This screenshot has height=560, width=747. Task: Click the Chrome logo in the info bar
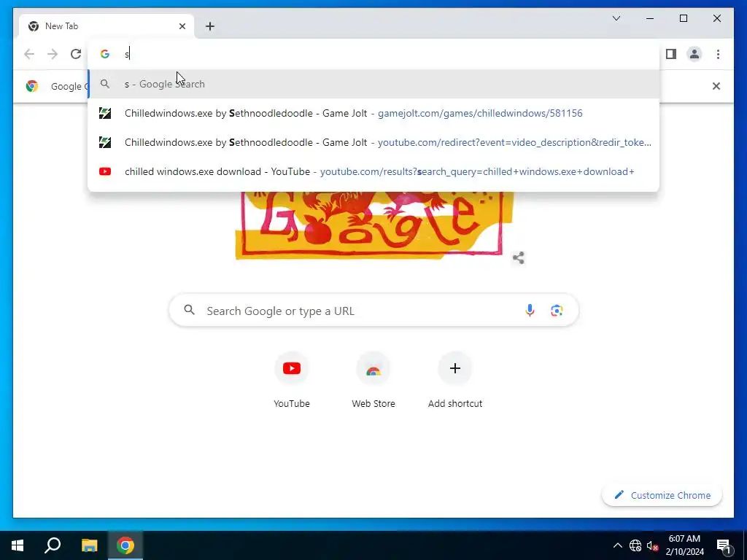point(32,86)
